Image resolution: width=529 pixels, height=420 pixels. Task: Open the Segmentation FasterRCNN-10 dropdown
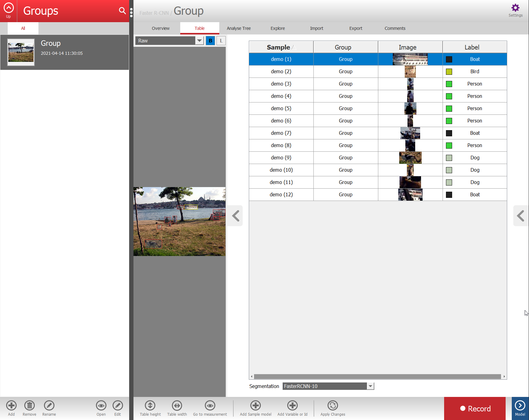(370, 386)
